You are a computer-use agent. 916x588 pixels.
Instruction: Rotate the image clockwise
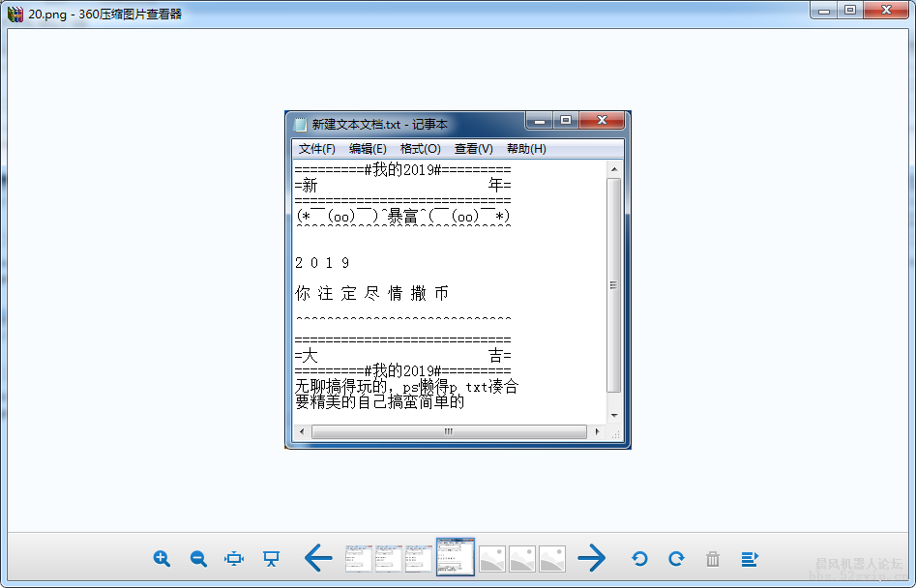[x=676, y=558]
